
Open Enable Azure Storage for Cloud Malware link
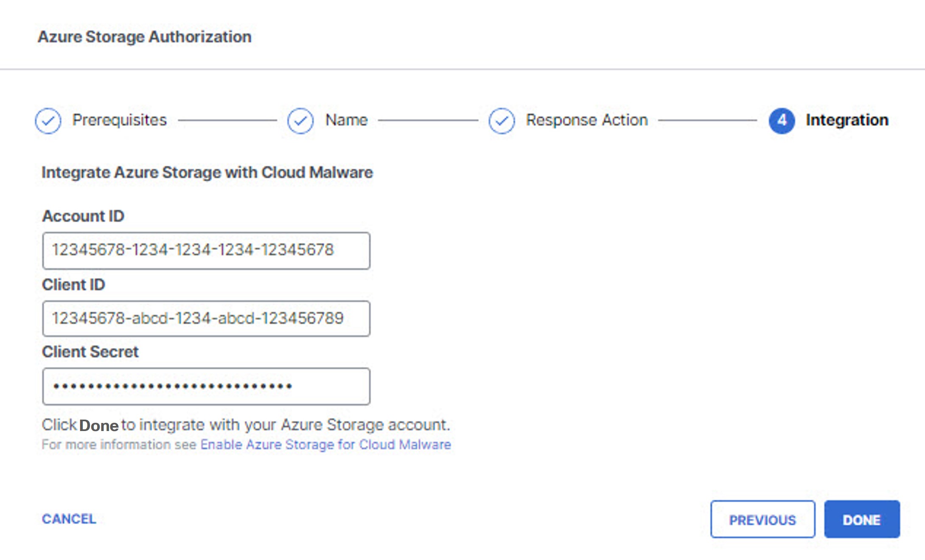point(325,445)
